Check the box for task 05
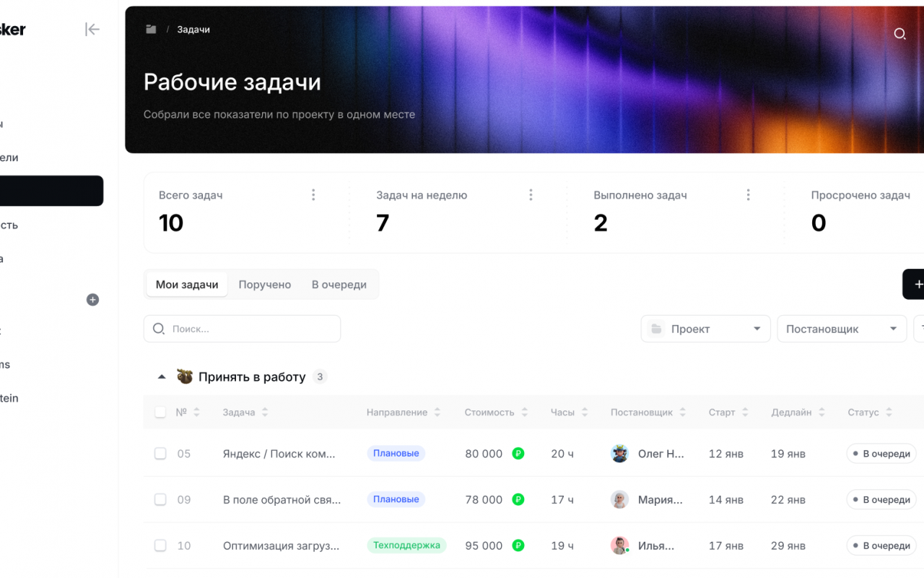The height and width of the screenshot is (578, 924). (x=160, y=454)
